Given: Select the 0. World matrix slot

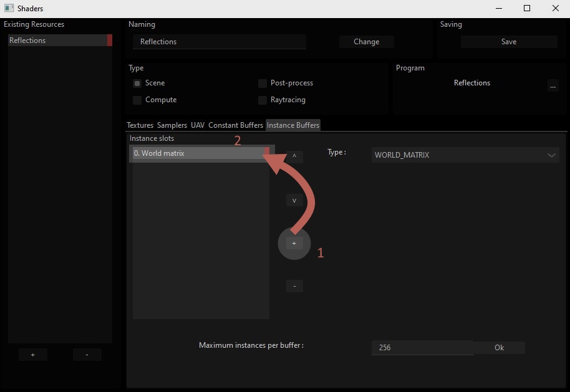Looking at the screenshot, I should click(201, 153).
